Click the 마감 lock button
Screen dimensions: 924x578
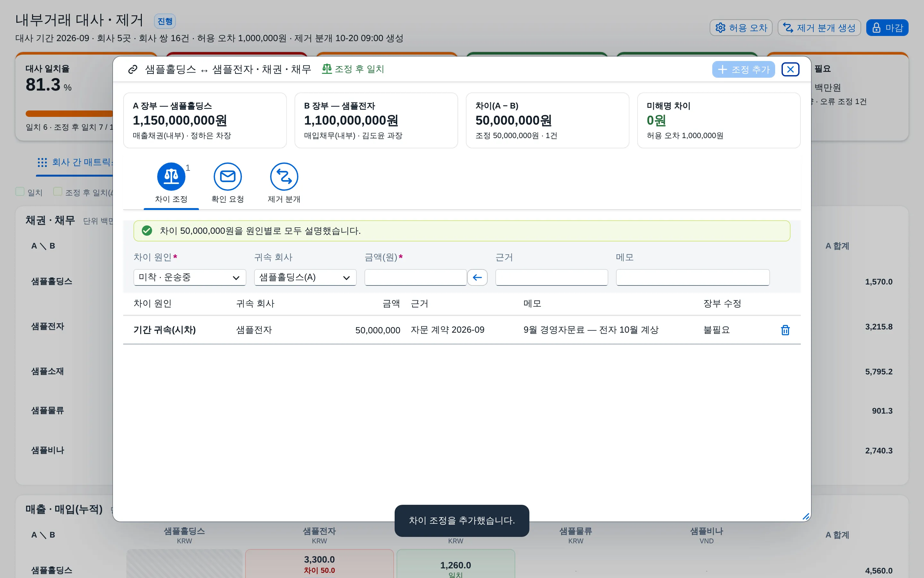[887, 28]
